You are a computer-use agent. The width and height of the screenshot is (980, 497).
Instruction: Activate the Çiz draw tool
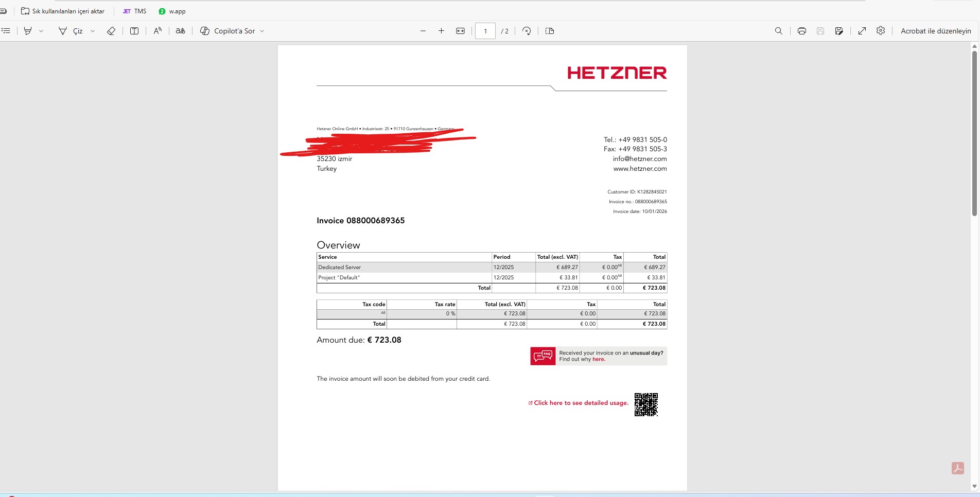[x=71, y=31]
